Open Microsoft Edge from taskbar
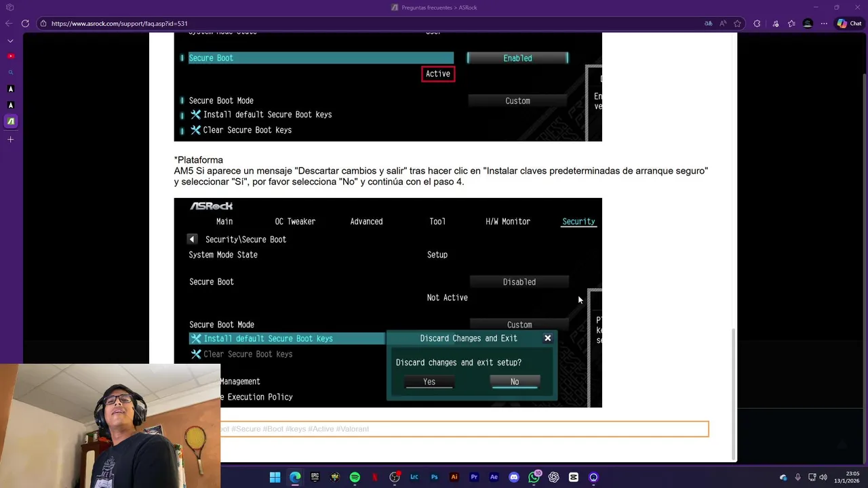The height and width of the screenshot is (488, 868). pyautogui.click(x=295, y=477)
